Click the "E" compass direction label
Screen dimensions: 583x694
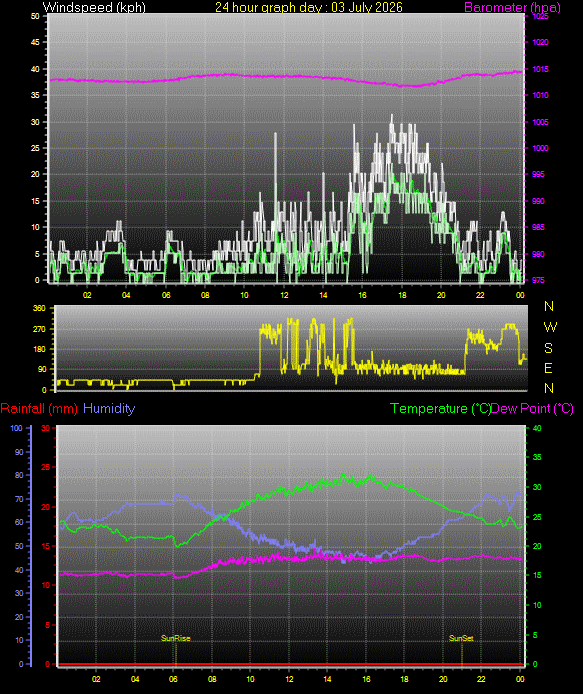(x=548, y=368)
